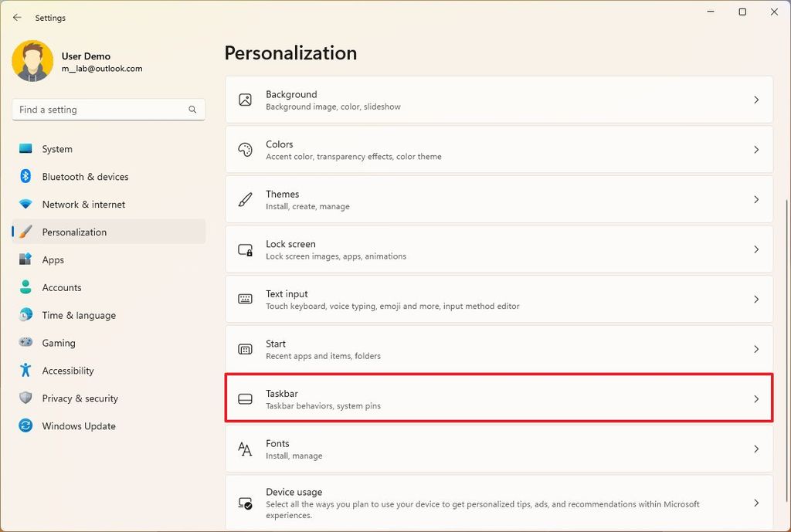The image size is (791, 532).
Task: Open Accessibility settings
Action: tap(68, 371)
